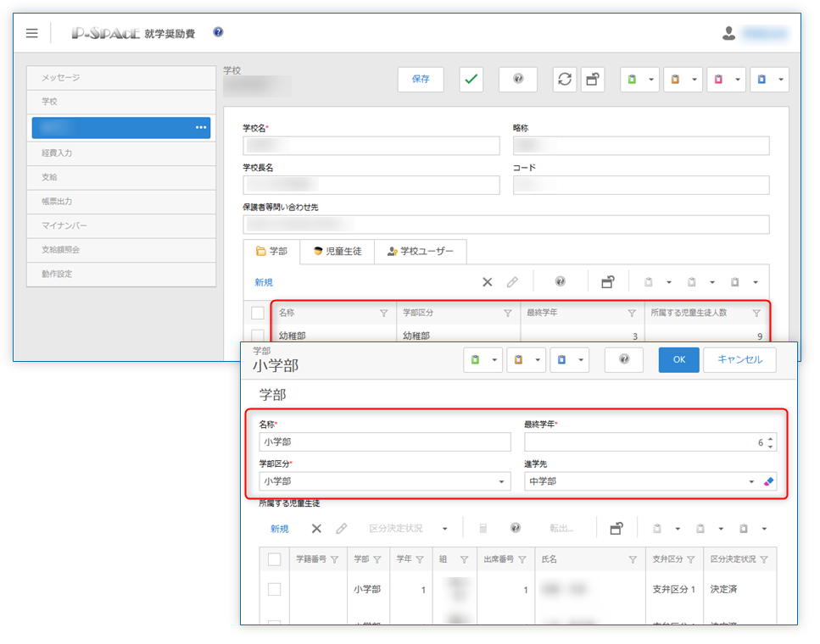Click help icon in 学部 tab toolbar

[560, 281]
